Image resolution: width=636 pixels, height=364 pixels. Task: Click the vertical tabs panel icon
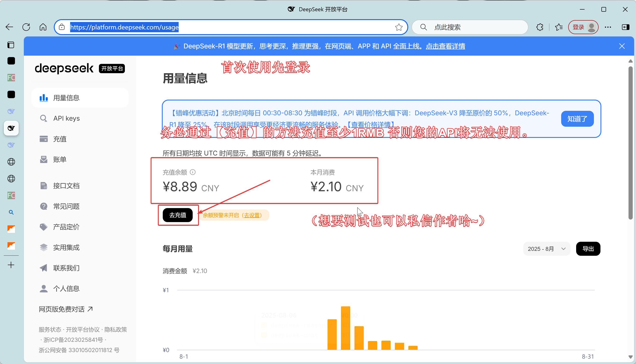(11, 45)
